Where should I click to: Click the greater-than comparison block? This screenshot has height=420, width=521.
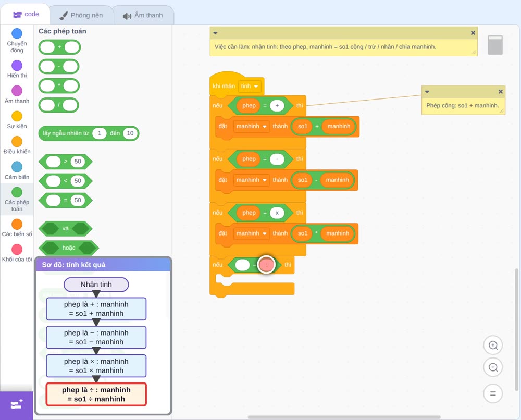coord(66,162)
